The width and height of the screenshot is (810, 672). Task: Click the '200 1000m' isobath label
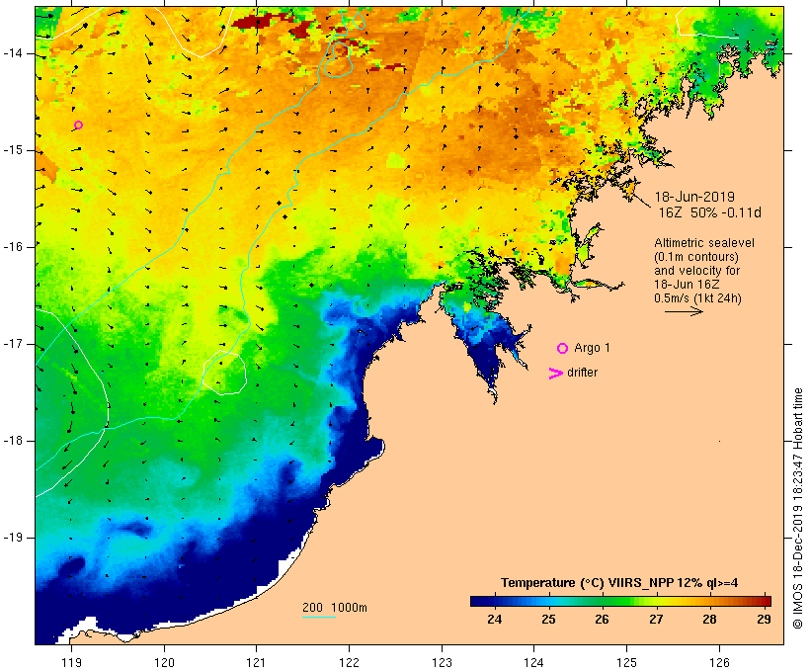point(335,608)
